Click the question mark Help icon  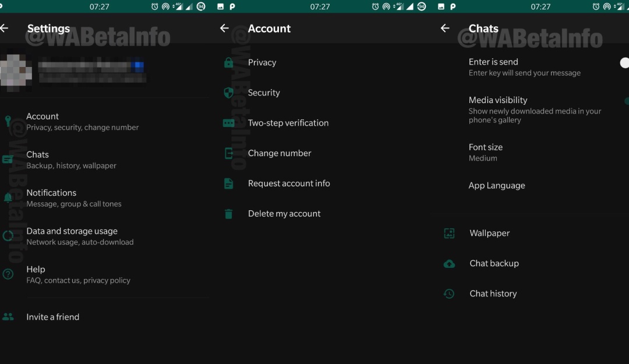[8, 274]
